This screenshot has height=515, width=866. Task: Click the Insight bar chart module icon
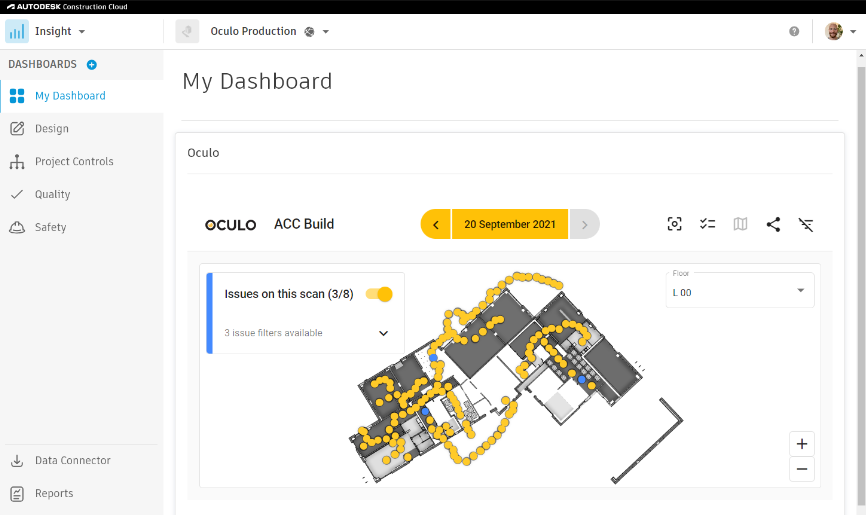17,31
